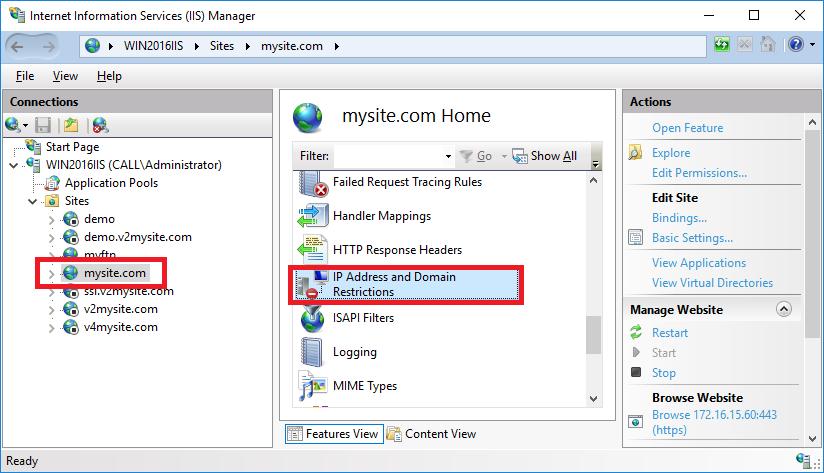Click the Save Connections disk icon

[43, 125]
